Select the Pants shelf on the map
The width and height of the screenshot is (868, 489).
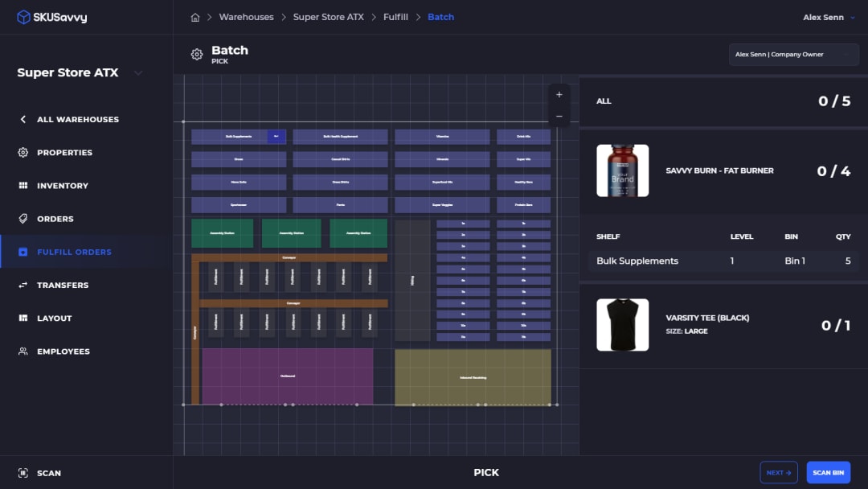click(340, 205)
